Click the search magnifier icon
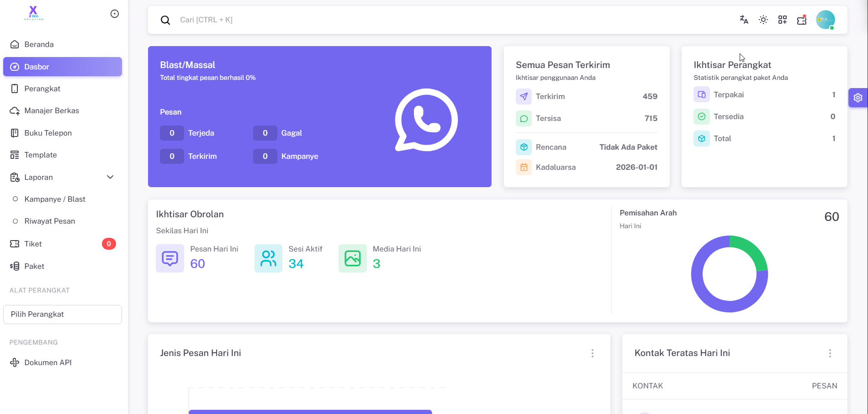This screenshot has height=414, width=868. [165, 20]
